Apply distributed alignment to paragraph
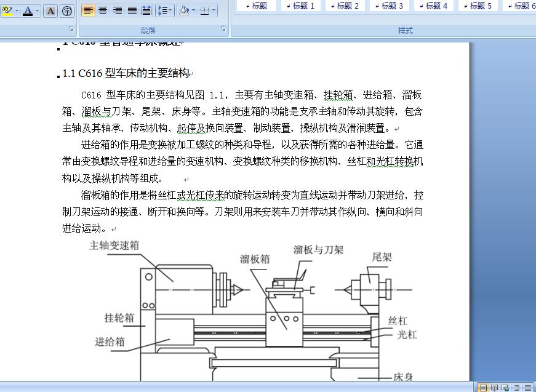Viewport: 536px width, 392px height. coord(146,10)
